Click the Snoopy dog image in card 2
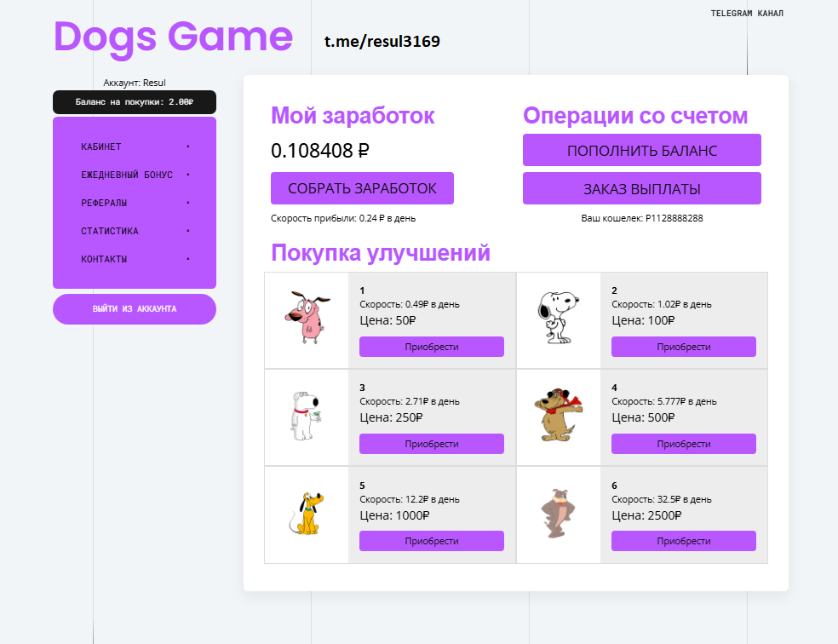This screenshot has width=838, height=644. click(x=558, y=318)
